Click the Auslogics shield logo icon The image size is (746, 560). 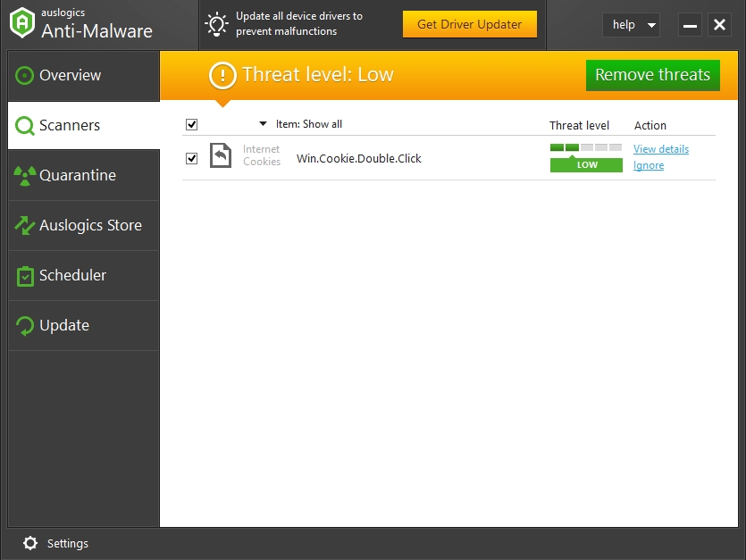[21, 24]
